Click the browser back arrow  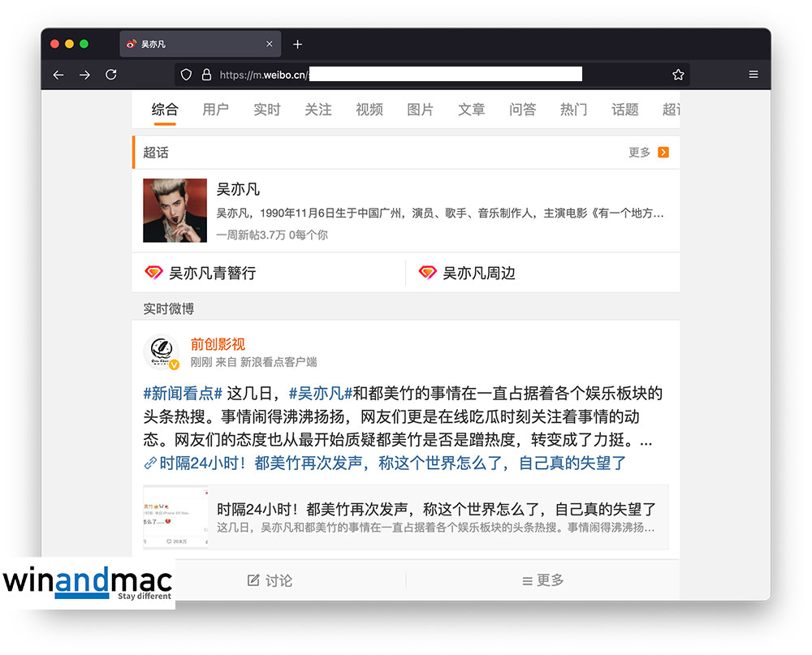(x=58, y=75)
